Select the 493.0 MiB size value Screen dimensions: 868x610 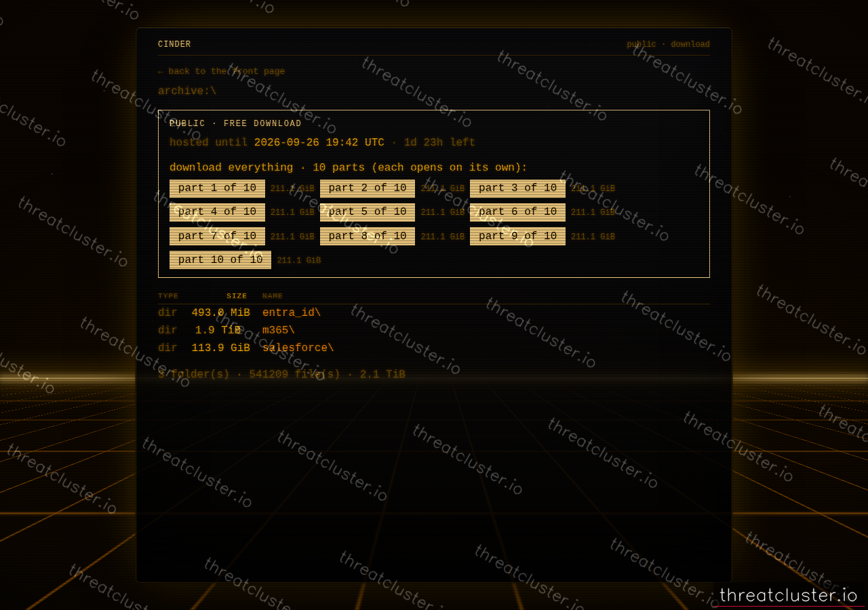(220, 312)
